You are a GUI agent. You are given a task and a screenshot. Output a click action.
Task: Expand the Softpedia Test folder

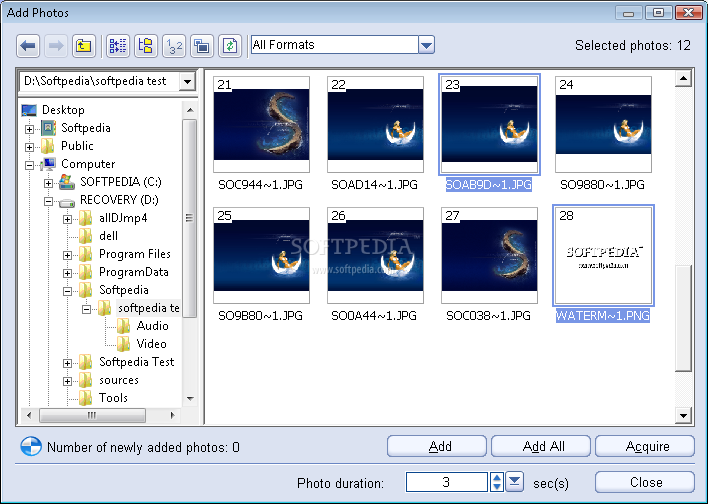[67, 364]
